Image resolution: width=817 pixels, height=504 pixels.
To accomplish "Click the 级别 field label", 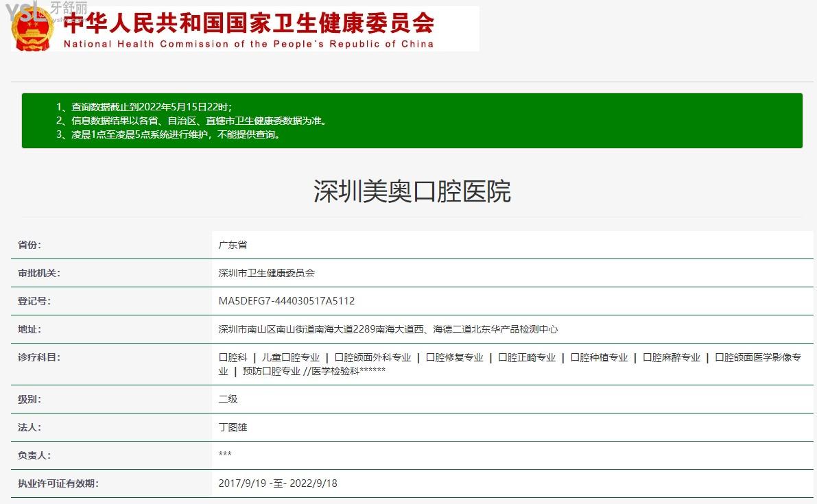I will [29, 399].
